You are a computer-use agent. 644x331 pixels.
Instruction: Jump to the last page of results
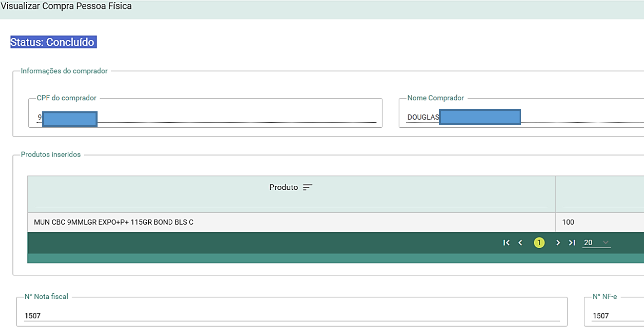tap(572, 243)
